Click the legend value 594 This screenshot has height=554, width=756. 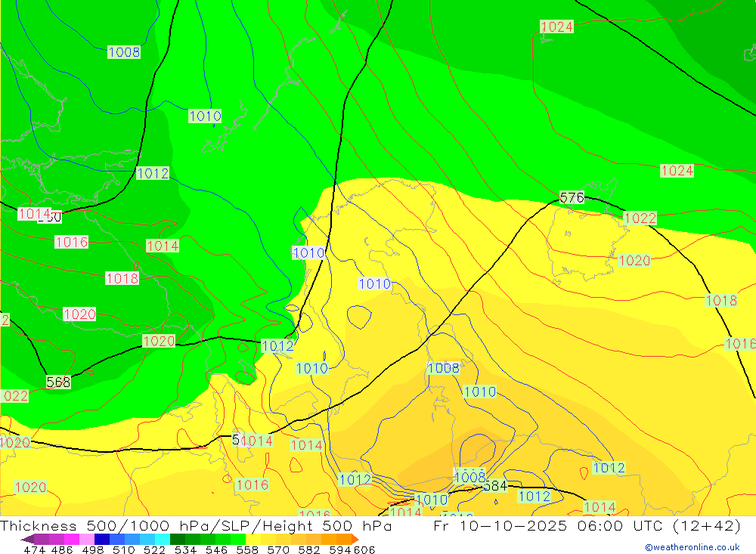point(340,550)
